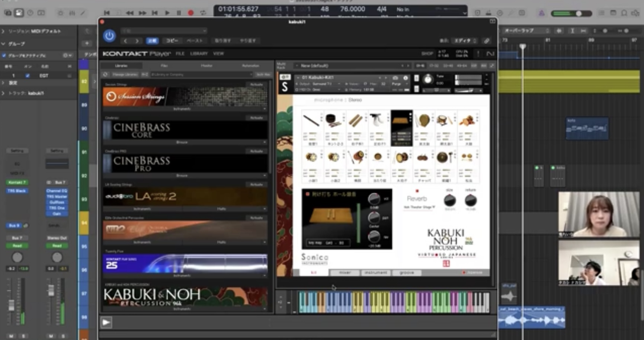
Task: Click the Kontakt snapshot camera icon
Action: coord(395,78)
